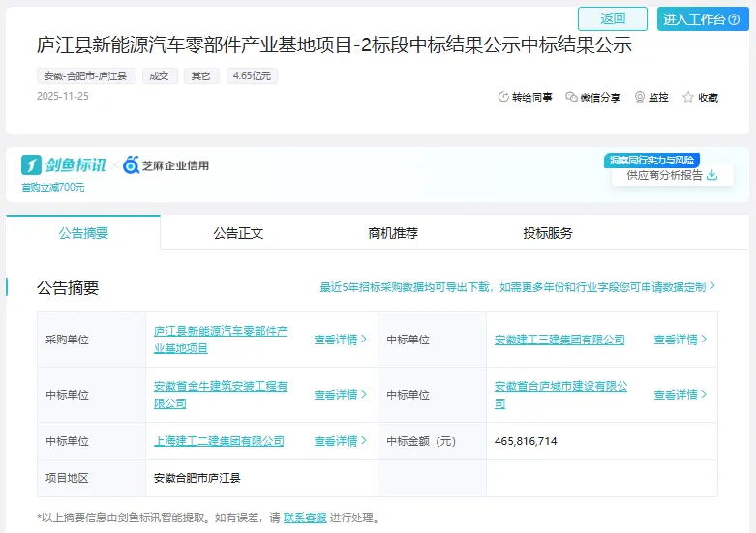Viewport: 756px width, 533px height.
Task: Click the 微信分享 WeChat share icon
Action: (572, 97)
